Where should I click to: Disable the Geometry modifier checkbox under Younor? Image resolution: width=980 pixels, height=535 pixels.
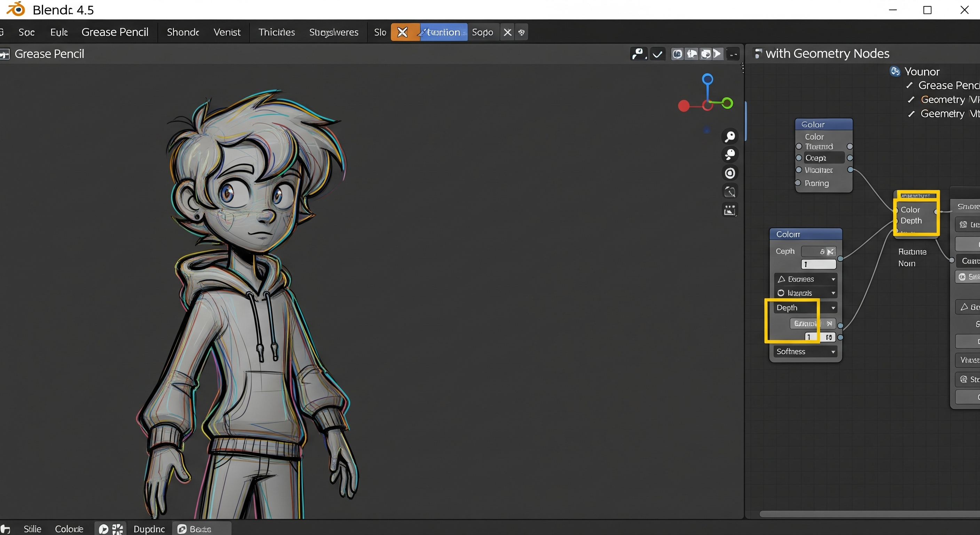click(x=911, y=99)
